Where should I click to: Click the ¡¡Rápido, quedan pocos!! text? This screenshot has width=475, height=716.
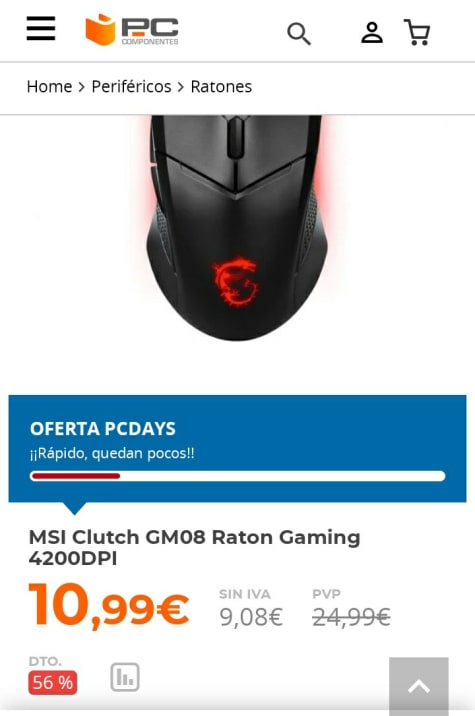pos(112,453)
